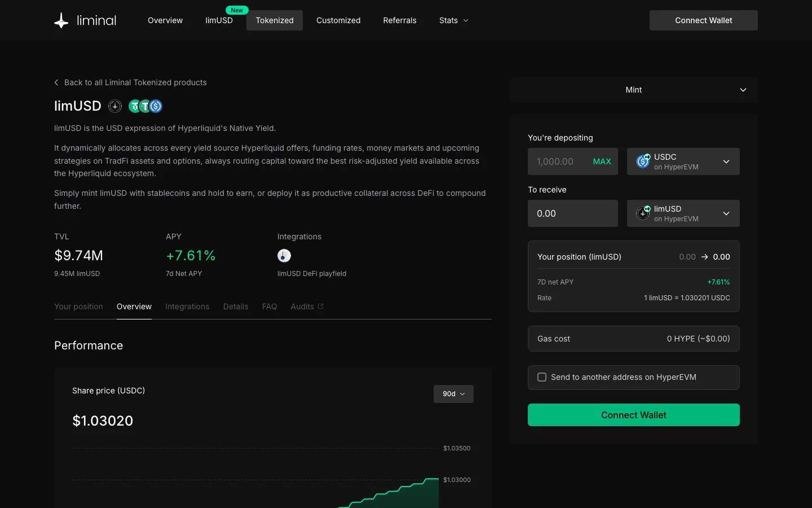812x508 pixels.
Task: Go to Overview in top navigation
Action: (165, 20)
